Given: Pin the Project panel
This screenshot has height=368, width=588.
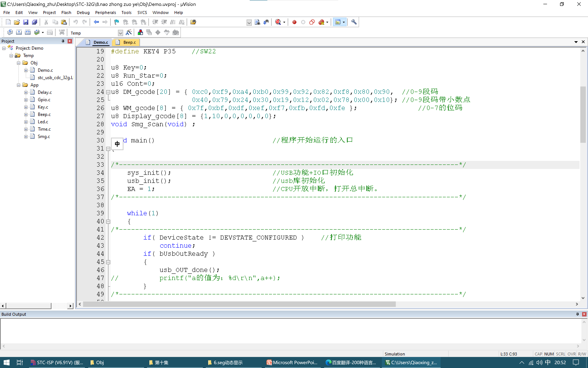Looking at the screenshot, I should (x=63, y=41).
